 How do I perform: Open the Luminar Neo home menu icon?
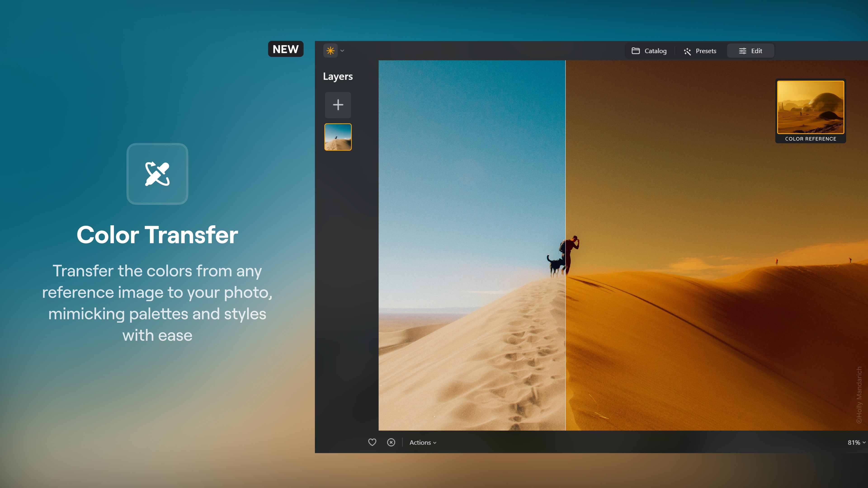click(x=330, y=51)
